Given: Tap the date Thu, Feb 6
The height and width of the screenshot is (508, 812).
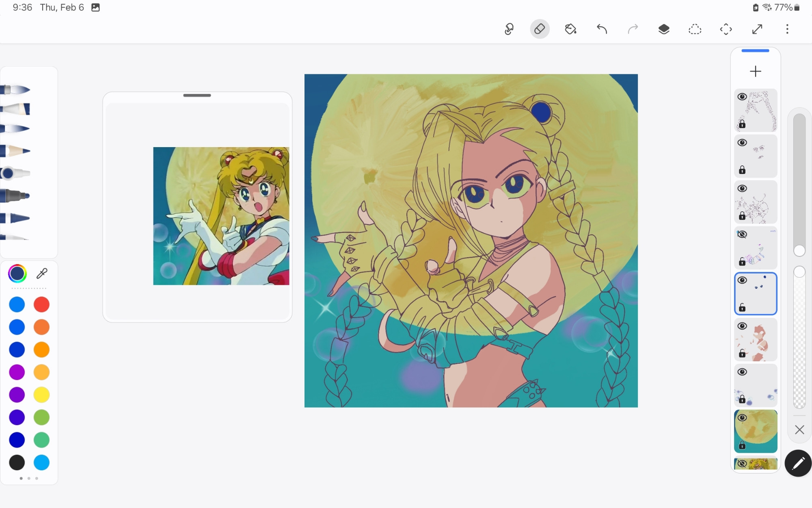Looking at the screenshot, I should pyautogui.click(x=62, y=7).
